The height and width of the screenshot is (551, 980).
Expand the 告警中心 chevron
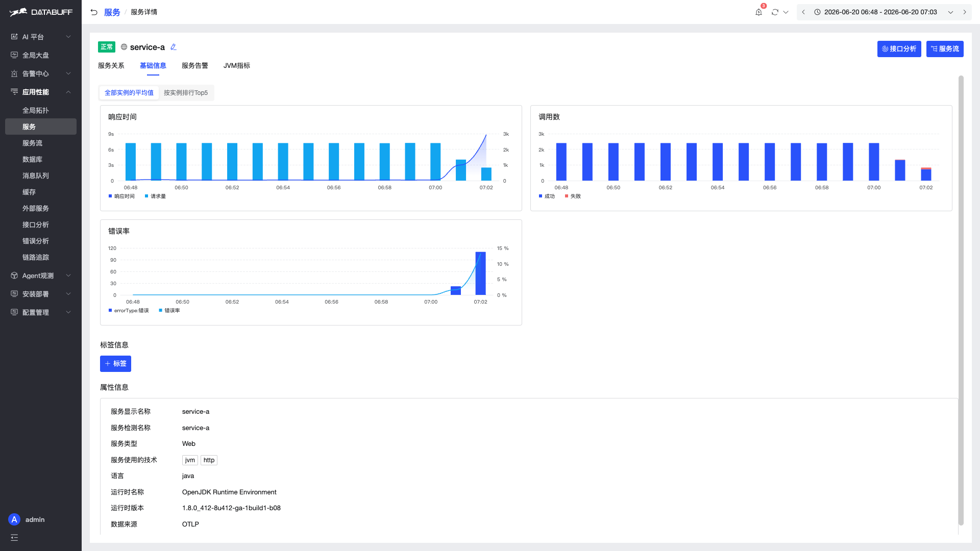[x=68, y=73]
